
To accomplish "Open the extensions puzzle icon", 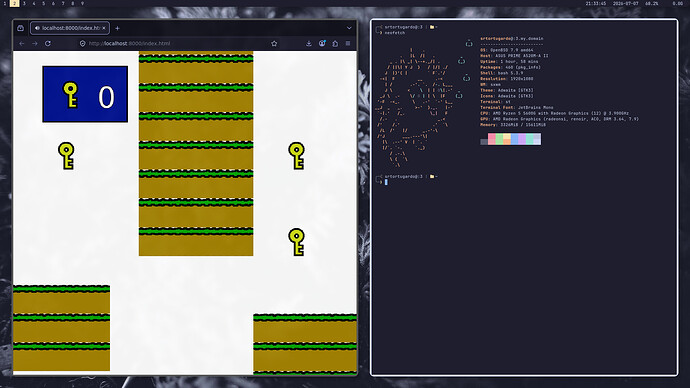I will pyautogui.click(x=335, y=44).
